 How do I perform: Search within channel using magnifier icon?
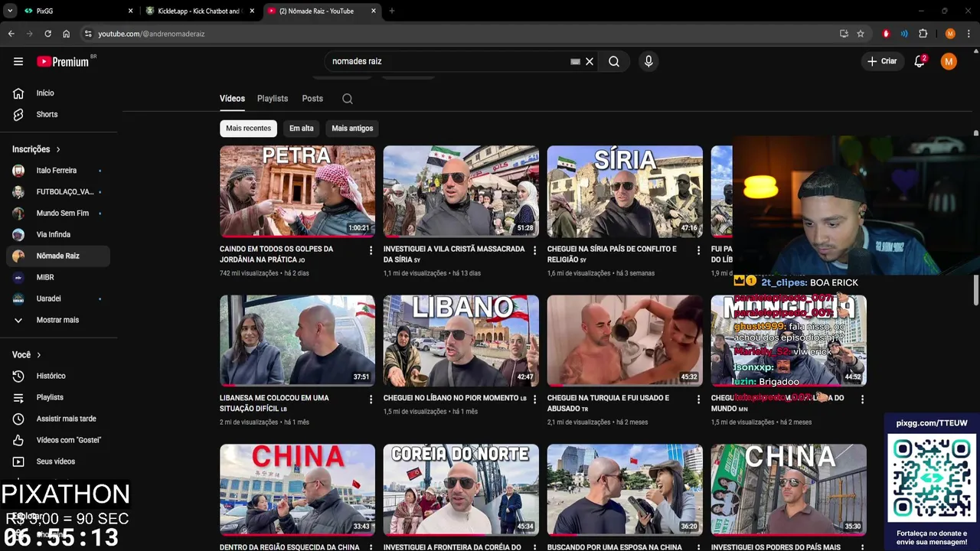click(348, 99)
